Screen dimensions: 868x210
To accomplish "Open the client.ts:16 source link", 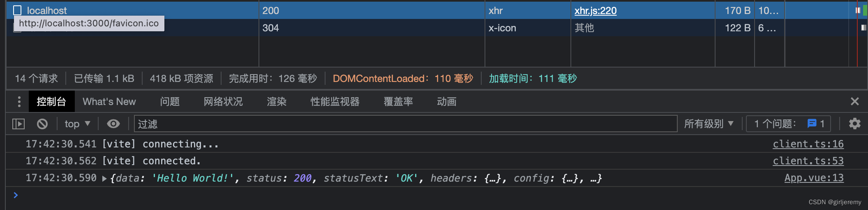I will coord(808,144).
